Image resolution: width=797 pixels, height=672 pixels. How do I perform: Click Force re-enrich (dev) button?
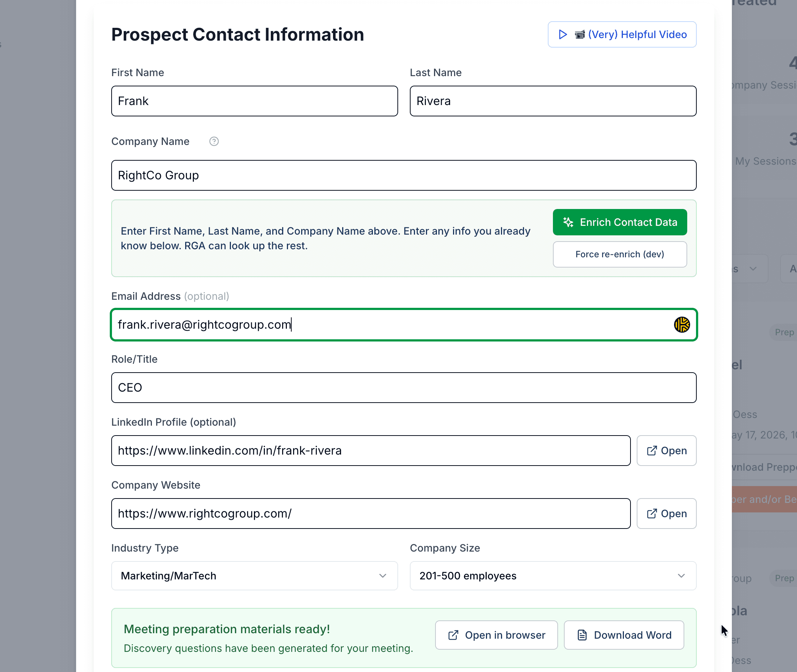click(x=620, y=254)
